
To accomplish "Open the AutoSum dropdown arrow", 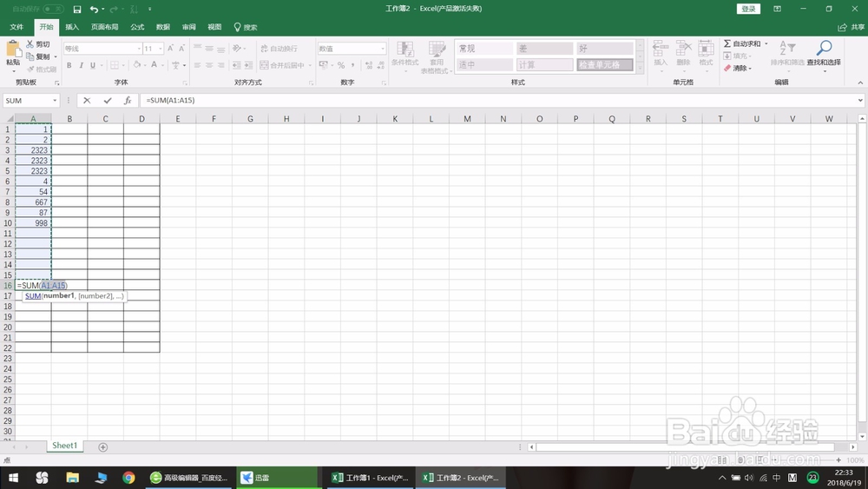I will click(766, 43).
